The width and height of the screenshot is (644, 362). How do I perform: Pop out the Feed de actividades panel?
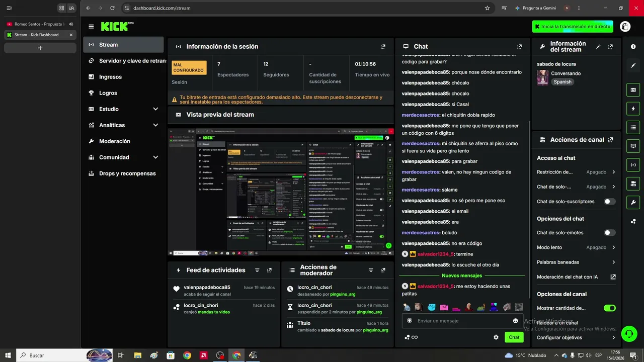click(269, 270)
